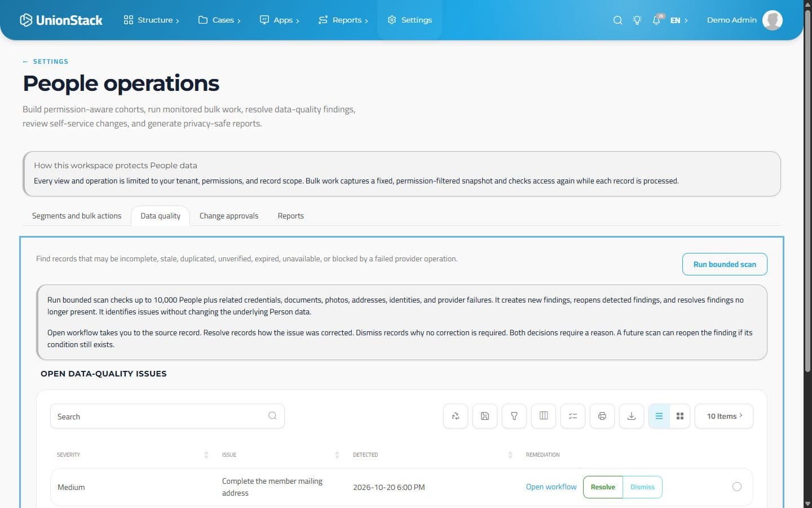Click Resolve for the mailing address issue

[x=603, y=487]
